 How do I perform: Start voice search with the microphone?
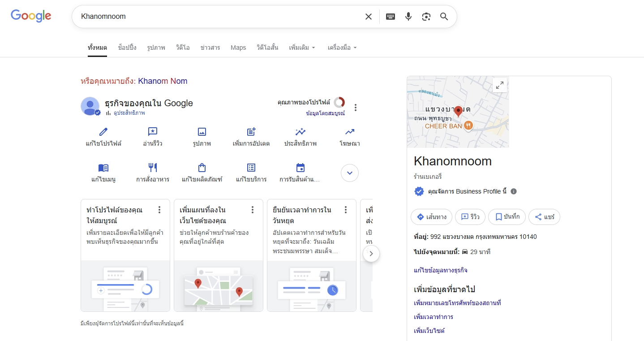[408, 17]
